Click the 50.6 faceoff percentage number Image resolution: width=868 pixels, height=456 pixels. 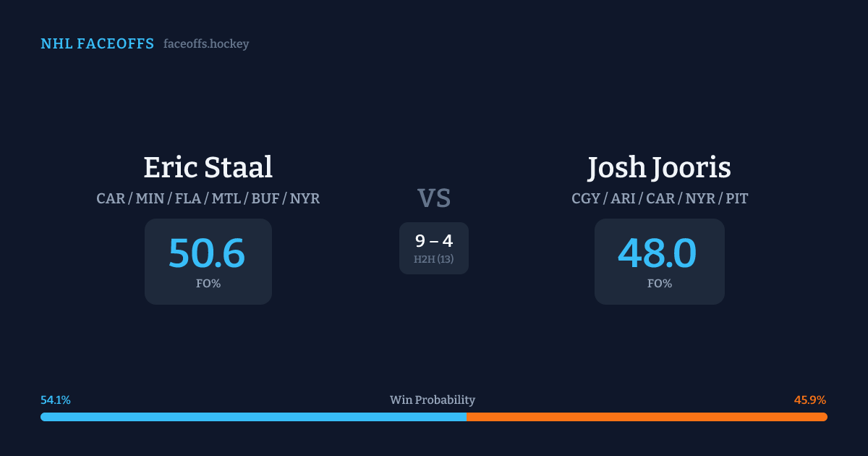click(x=207, y=253)
